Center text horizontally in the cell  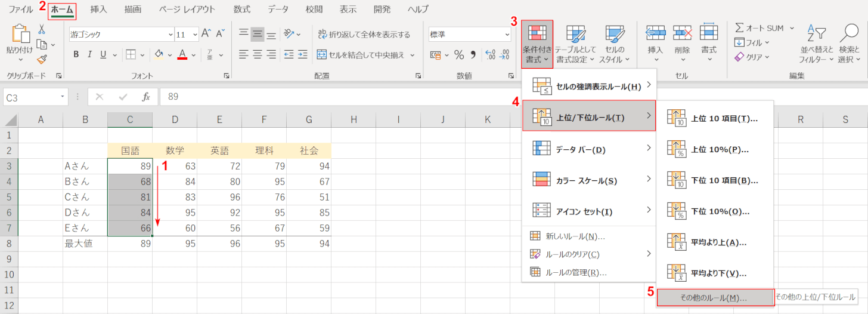(x=258, y=54)
